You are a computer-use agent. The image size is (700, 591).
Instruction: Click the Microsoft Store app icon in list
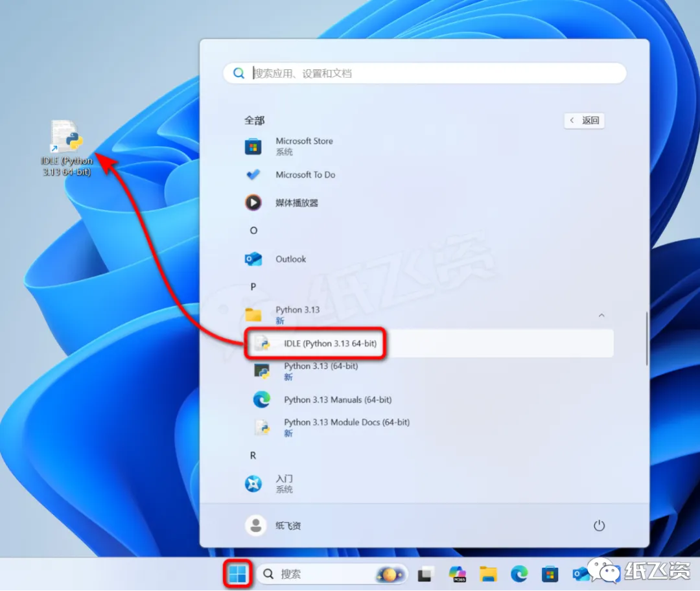tap(253, 146)
